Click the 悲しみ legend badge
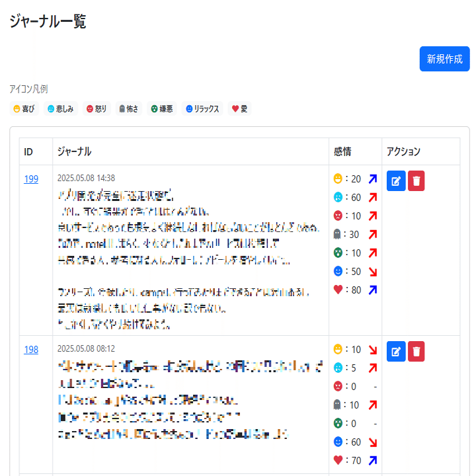476x476 pixels. [x=61, y=108]
